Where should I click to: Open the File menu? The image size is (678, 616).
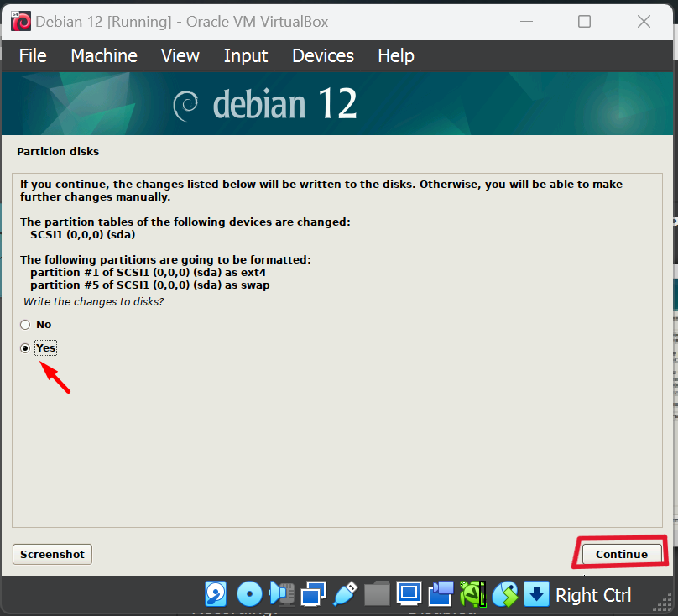click(x=33, y=55)
